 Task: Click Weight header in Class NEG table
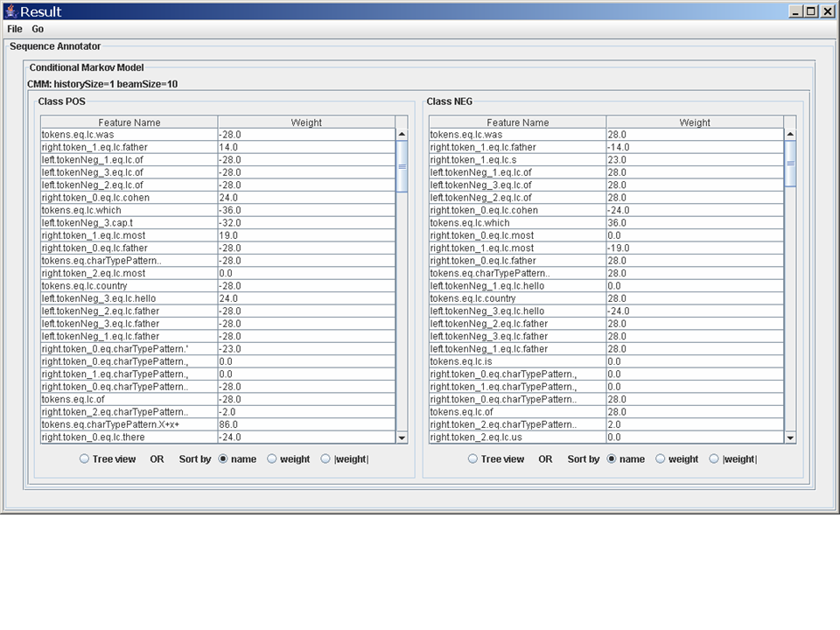tap(695, 122)
